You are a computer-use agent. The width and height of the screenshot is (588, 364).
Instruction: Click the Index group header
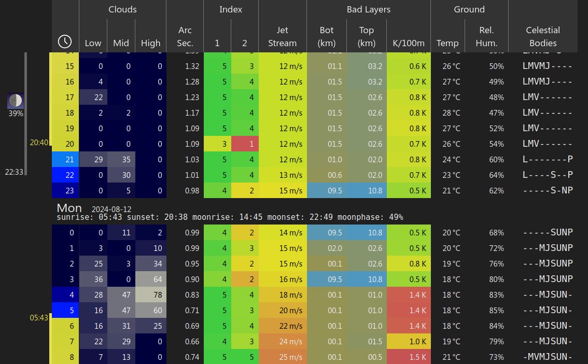(231, 9)
